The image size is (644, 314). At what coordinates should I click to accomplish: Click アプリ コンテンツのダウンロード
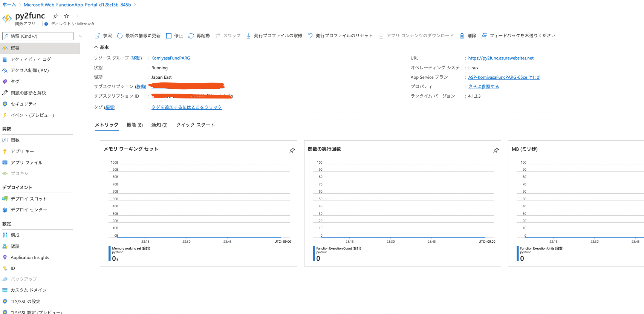(x=416, y=36)
